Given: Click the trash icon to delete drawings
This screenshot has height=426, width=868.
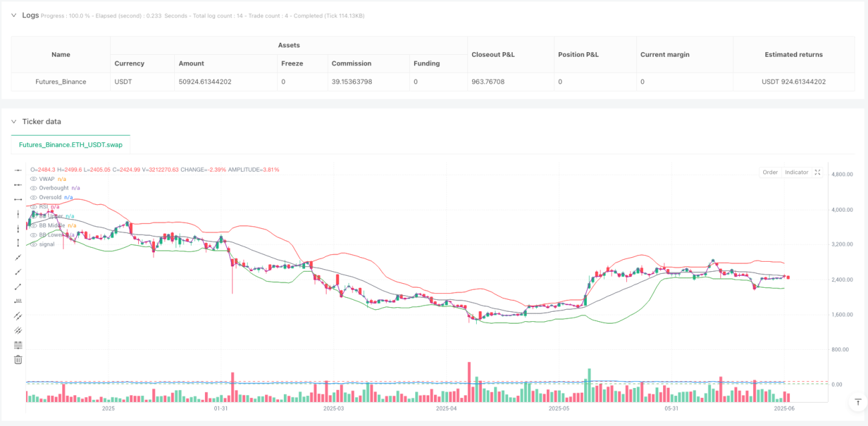Looking at the screenshot, I should [x=18, y=360].
